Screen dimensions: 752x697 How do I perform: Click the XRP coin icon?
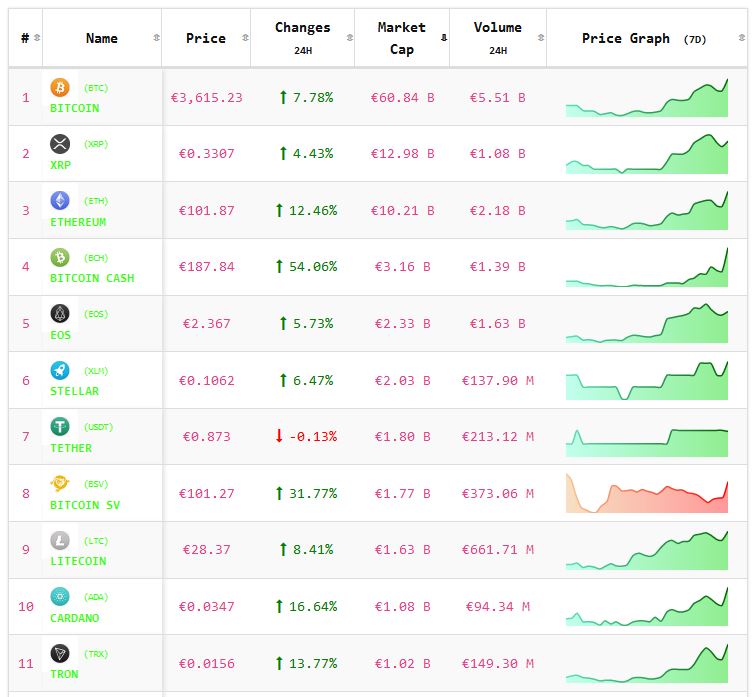point(60,144)
